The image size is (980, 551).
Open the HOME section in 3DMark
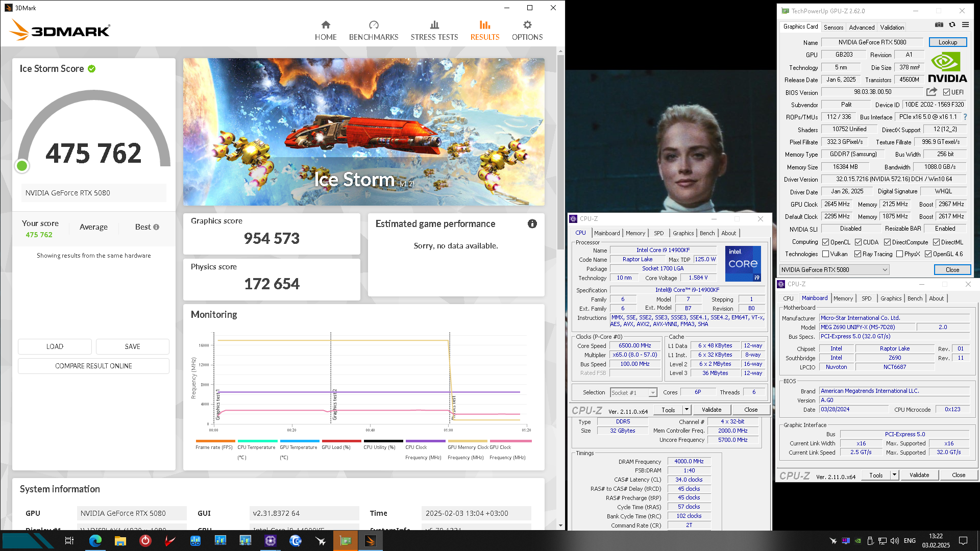click(326, 31)
